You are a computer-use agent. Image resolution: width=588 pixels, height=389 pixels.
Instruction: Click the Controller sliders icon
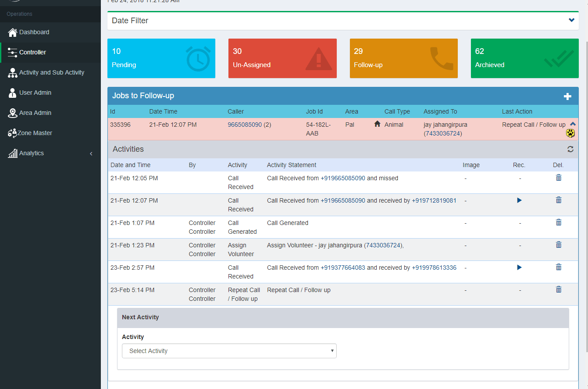pyautogui.click(x=13, y=52)
